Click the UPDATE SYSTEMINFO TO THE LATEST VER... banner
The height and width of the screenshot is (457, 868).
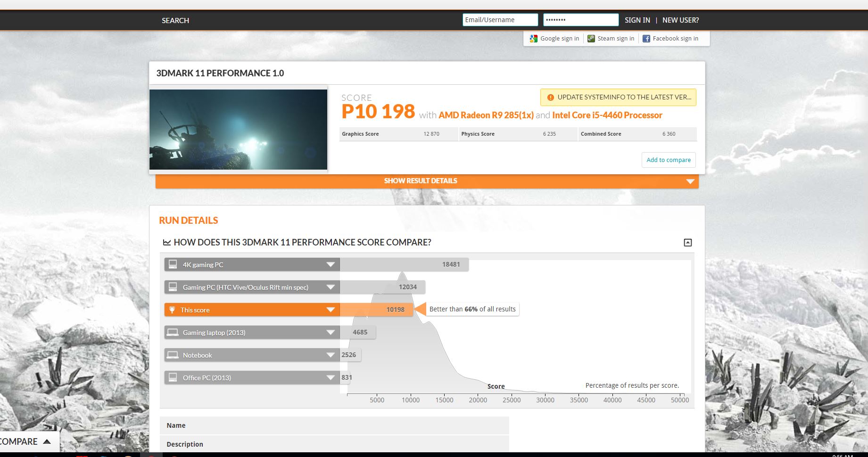coord(618,98)
